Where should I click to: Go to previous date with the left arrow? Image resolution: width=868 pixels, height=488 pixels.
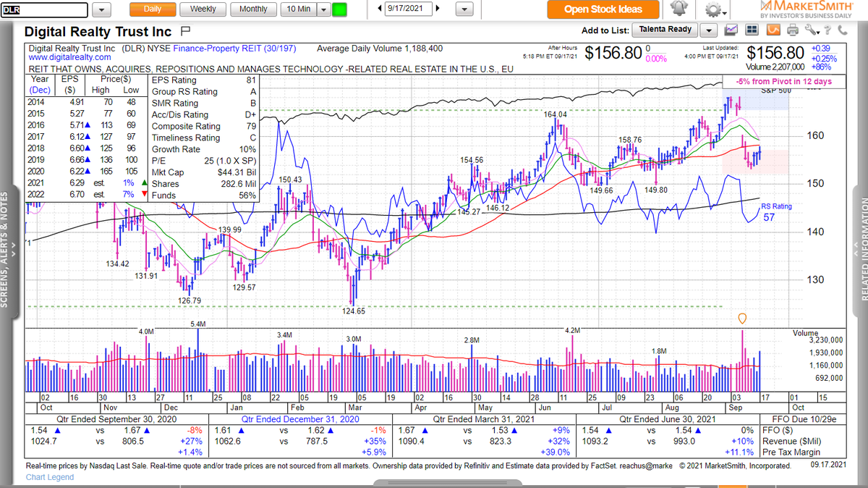[379, 9]
